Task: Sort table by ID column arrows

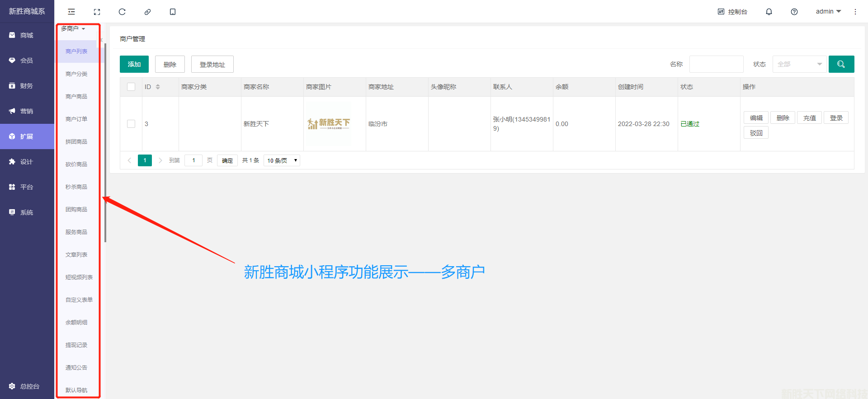Action: [158, 87]
